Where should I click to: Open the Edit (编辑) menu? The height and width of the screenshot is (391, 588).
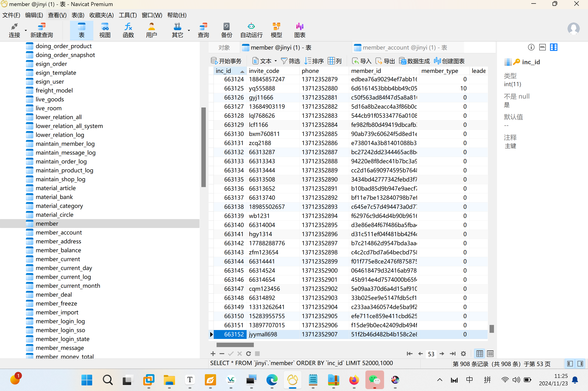coord(34,15)
